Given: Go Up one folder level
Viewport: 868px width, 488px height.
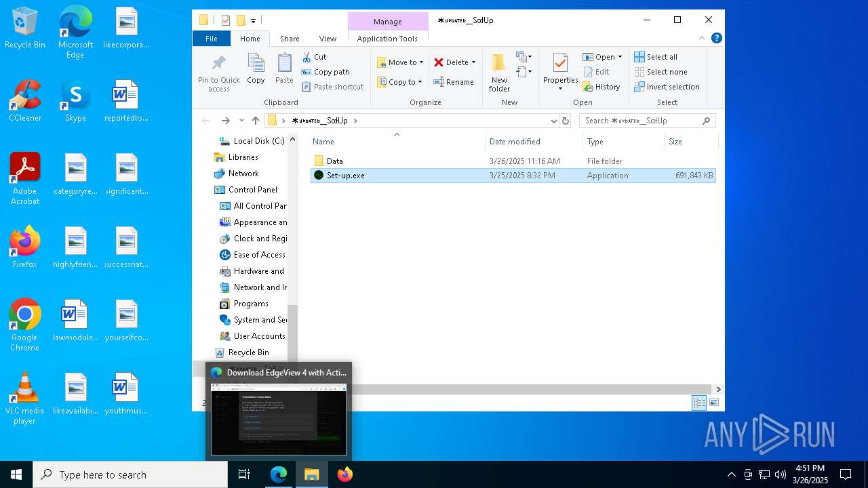Looking at the screenshot, I should tap(255, 121).
